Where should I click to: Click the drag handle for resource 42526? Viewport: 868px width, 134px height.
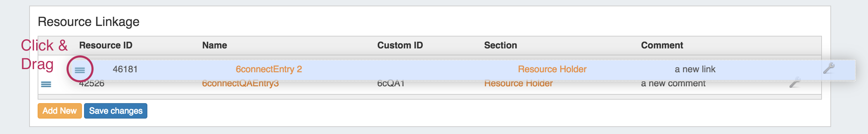[x=46, y=84]
